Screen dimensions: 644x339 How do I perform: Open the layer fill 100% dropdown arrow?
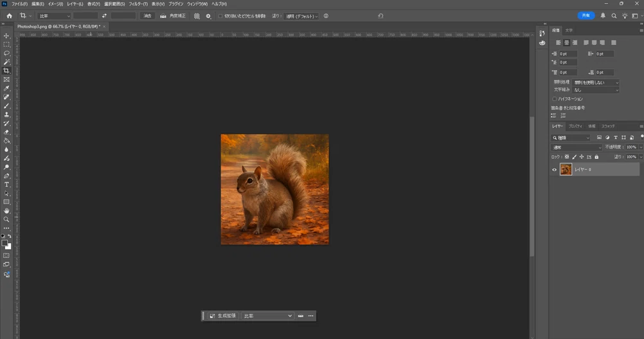click(641, 157)
